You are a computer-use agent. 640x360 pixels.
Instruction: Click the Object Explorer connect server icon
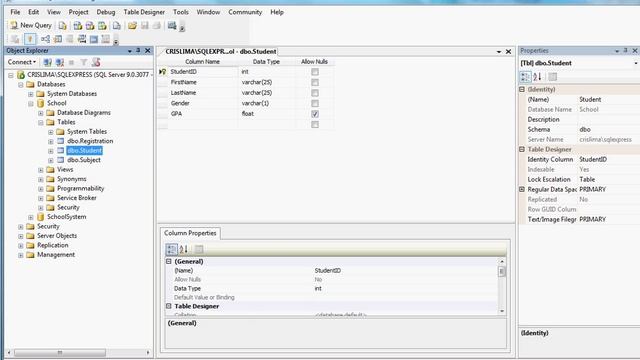(x=47, y=62)
